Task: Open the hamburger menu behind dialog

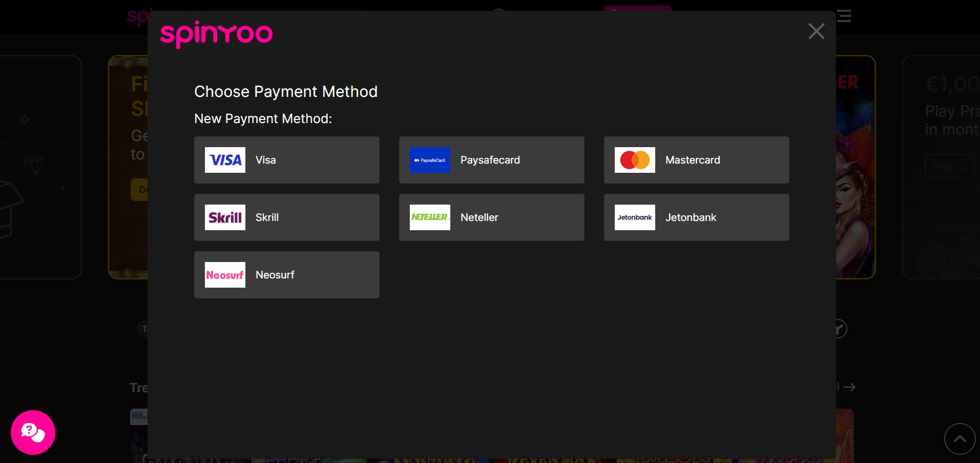Action: coord(844,16)
